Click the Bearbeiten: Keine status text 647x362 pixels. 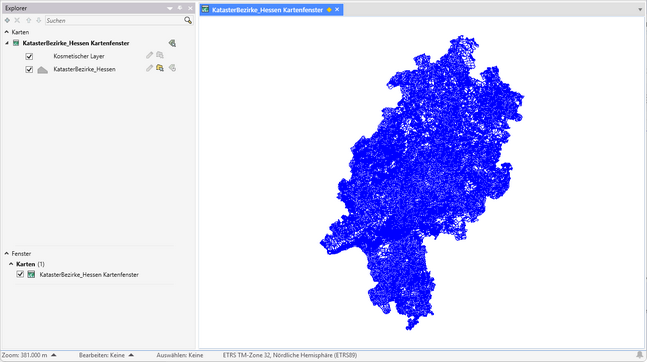point(102,355)
